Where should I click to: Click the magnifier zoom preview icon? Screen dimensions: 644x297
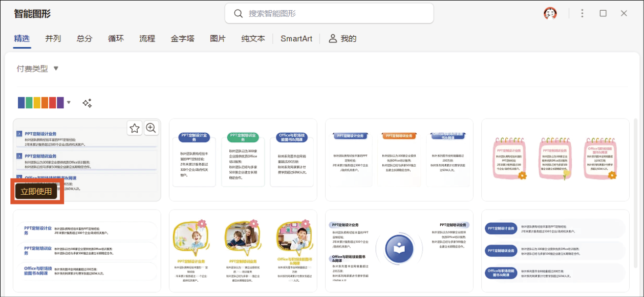click(151, 128)
